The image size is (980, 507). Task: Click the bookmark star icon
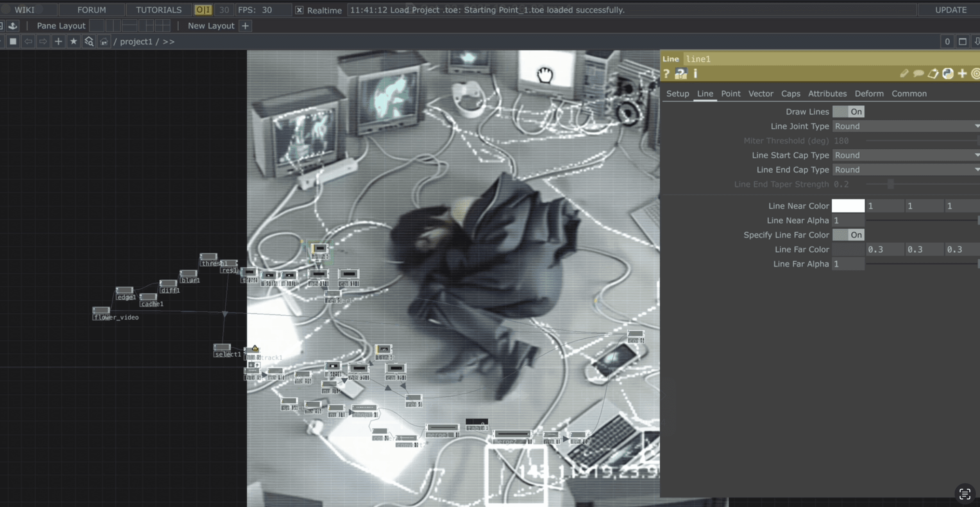(x=73, y=41)
